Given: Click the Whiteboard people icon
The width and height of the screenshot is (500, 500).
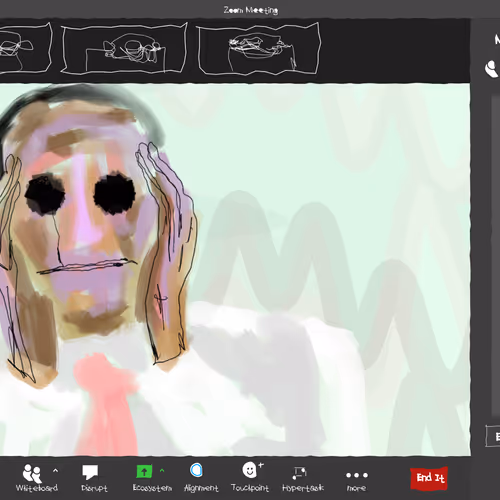Looking at the screenshot, I should (32, 473).
